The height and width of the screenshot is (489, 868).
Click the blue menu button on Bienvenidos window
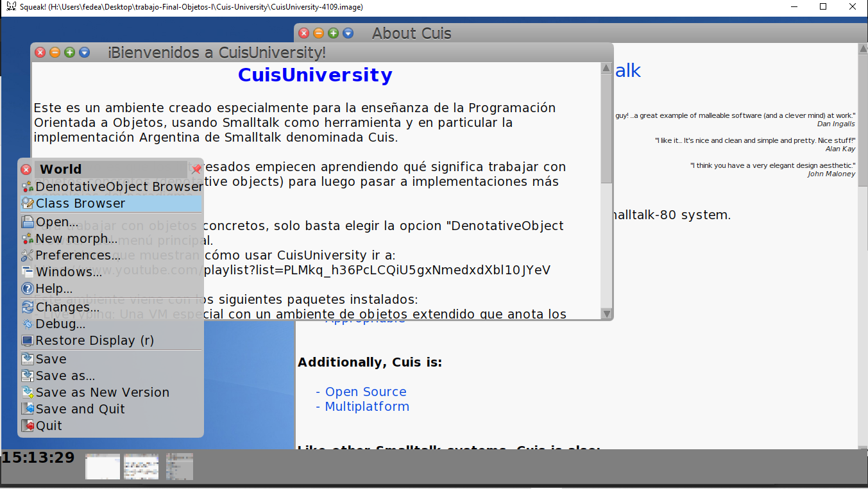click(84, 53)
